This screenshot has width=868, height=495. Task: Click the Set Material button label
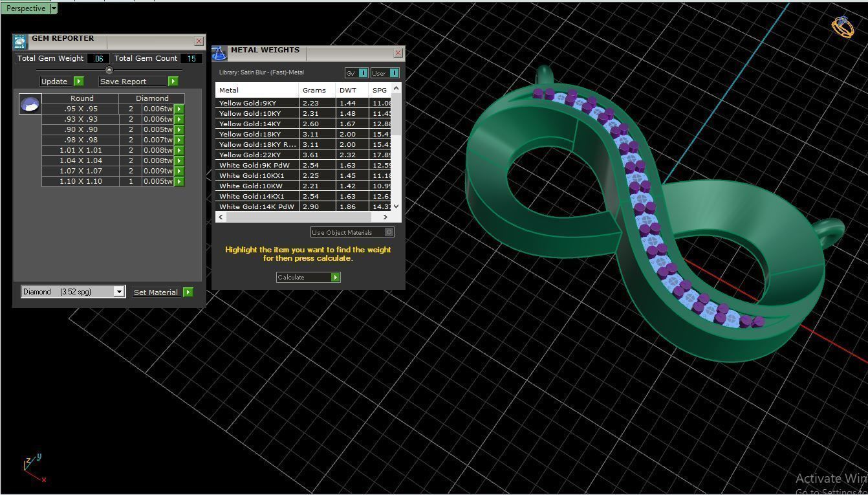156,292
